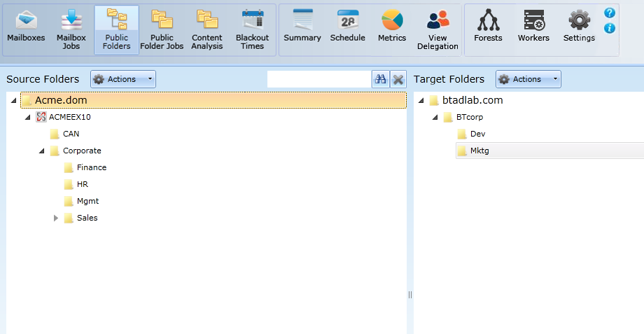The height and width of the screenshot is (334, 644).
Task: Clear the search with the X button
Action: coord(398,79)
